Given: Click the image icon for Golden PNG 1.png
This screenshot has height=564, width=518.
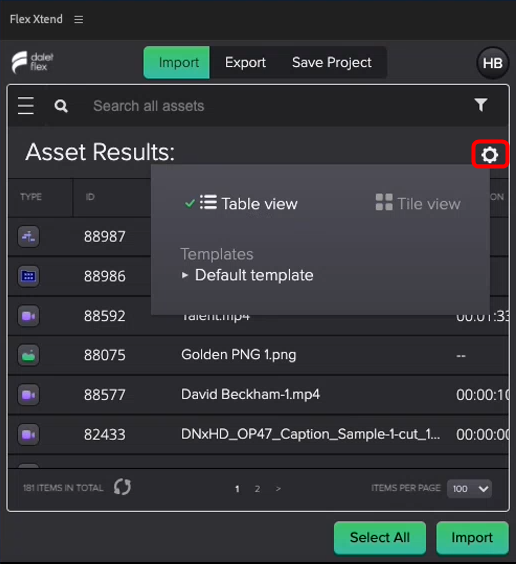Looking at the screenshot, I should [28, 355].
